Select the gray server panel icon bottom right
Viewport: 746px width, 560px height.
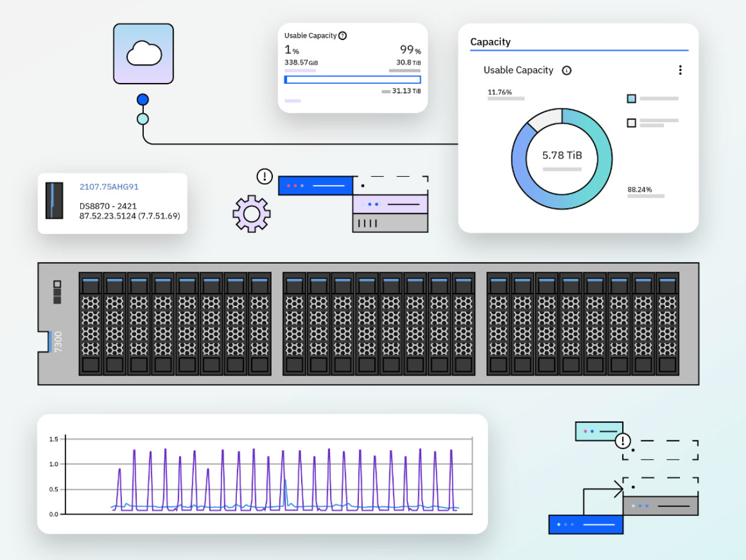(660, 505)
